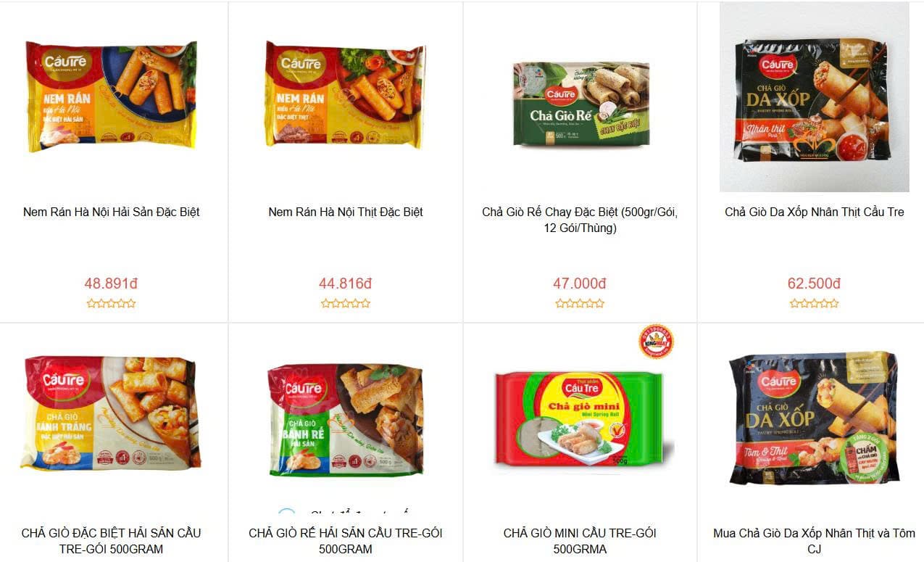Open link Nem Rán Hà Nội Thịt Đặc Biệt
This screenshot has height=562, width=924.
coord(345,212)
